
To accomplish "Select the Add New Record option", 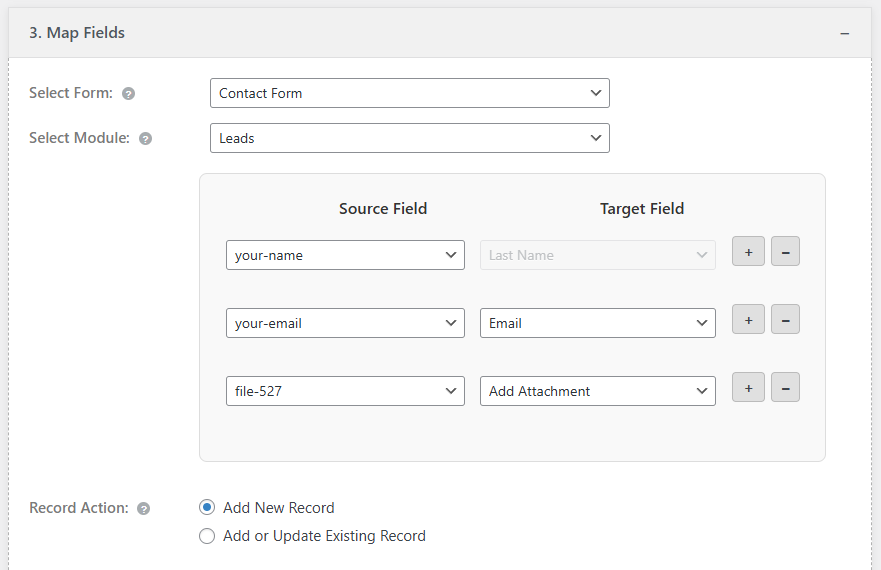I will (x=207, y=507).
